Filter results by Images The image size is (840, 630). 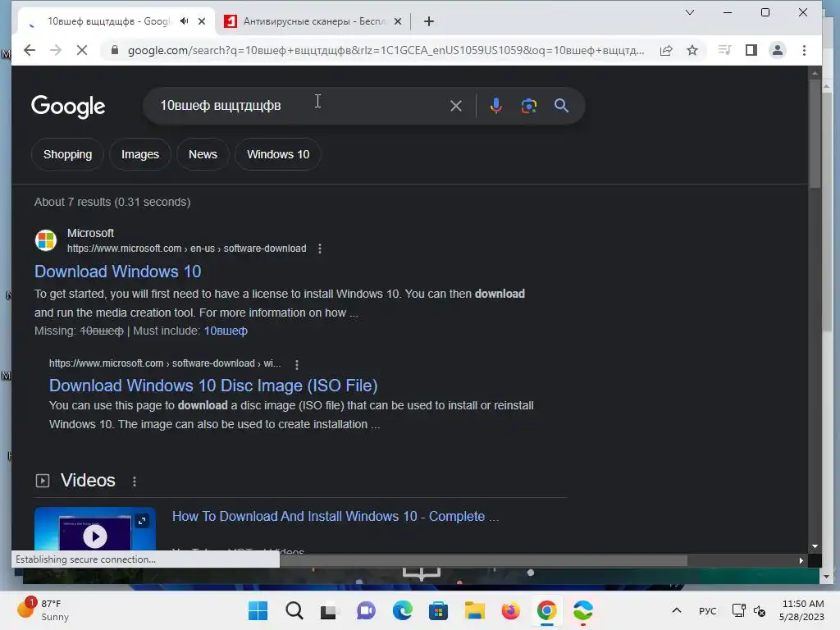click(139, 154)
